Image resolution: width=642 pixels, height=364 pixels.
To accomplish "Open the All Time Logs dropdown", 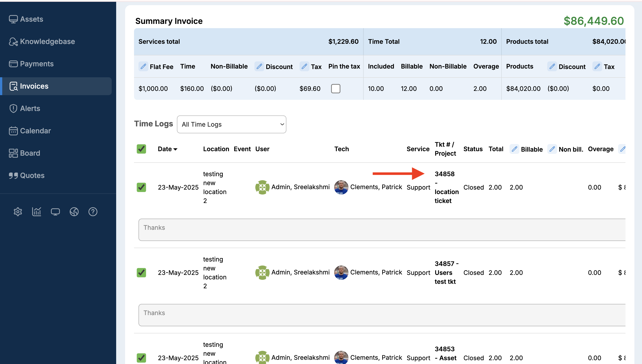I will (231, 124).
